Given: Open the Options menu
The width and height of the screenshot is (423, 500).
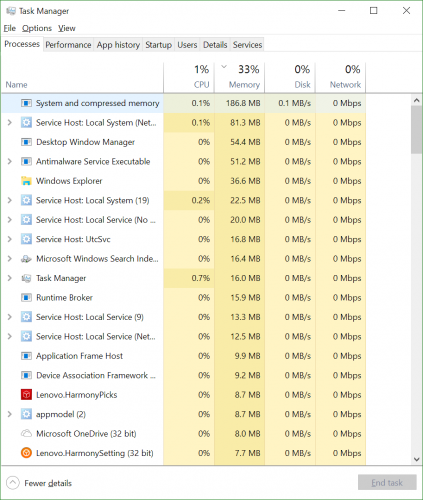Looking at the screenshot, I should point(37,28).
